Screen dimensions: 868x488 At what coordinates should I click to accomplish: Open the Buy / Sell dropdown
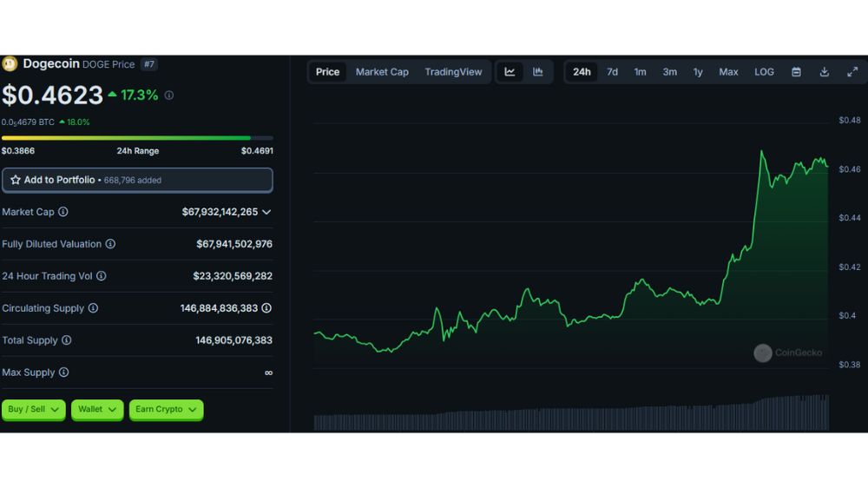click(x=33, y=410)
